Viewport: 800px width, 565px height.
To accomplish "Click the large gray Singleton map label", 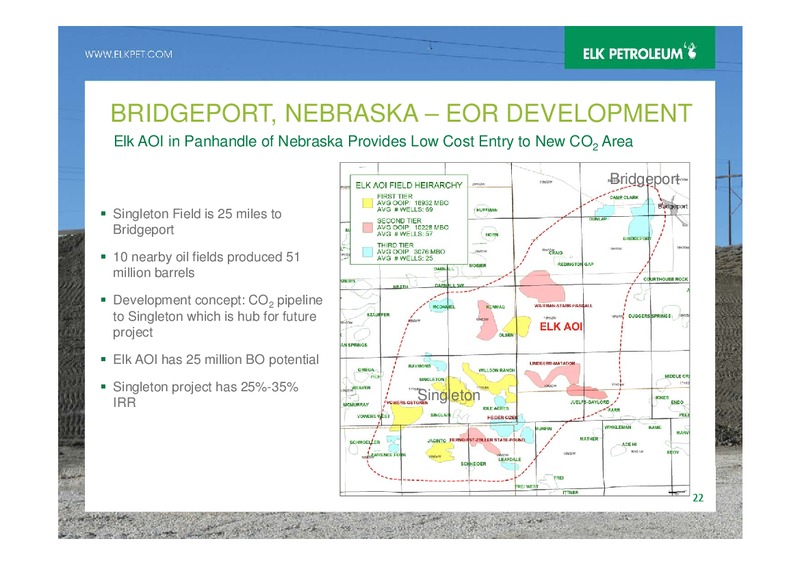I will coord(449,395).
